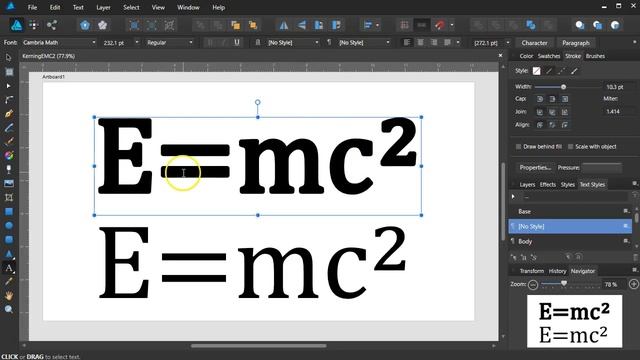Viewport: 640px width, 360px height.
Task: Select the Vector Brush tool
Action: point(9,142)
